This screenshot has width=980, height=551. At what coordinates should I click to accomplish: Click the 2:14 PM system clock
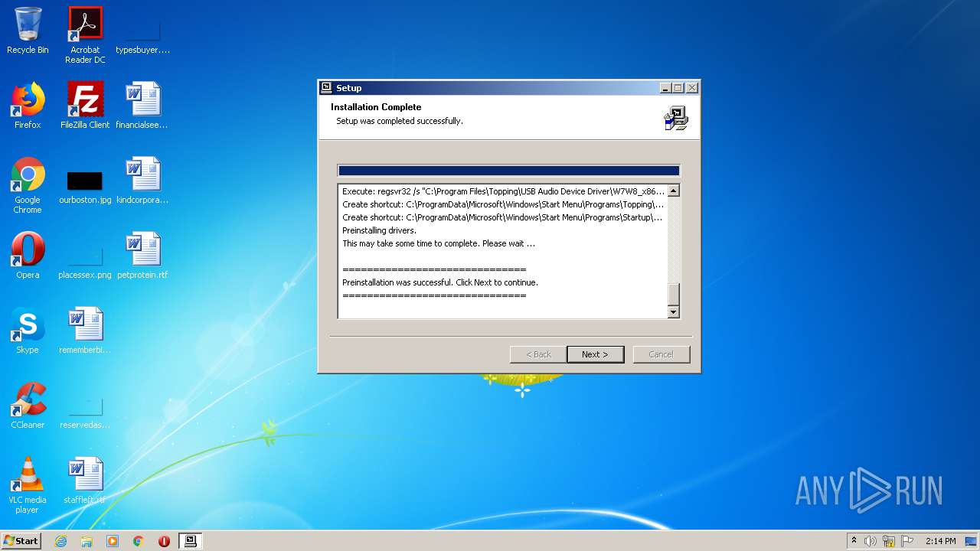pyautogui.click(x=940, y=541)
